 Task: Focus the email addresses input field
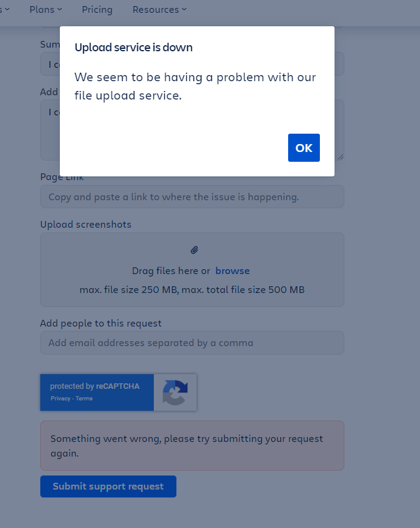pyautogui.click(x=192, y=342)
